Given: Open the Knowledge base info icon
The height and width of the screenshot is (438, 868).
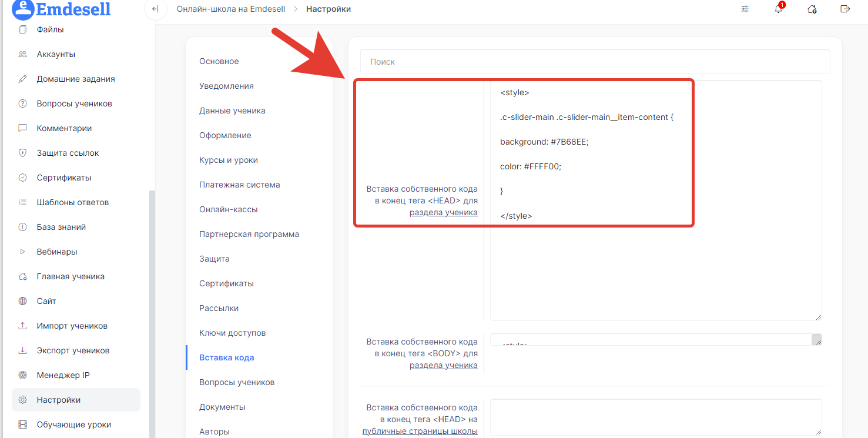Looking at the screenshot, I should point(23,227).
